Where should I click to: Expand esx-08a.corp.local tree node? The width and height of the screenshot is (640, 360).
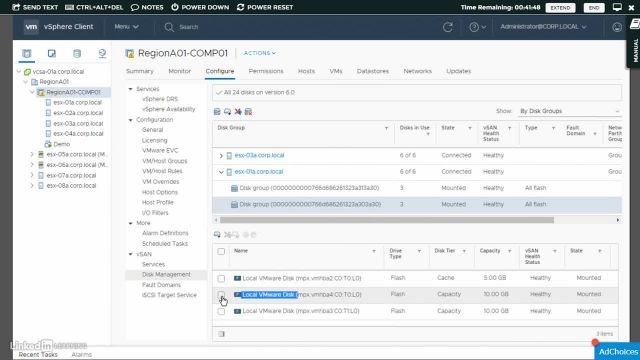click(32, 185)
